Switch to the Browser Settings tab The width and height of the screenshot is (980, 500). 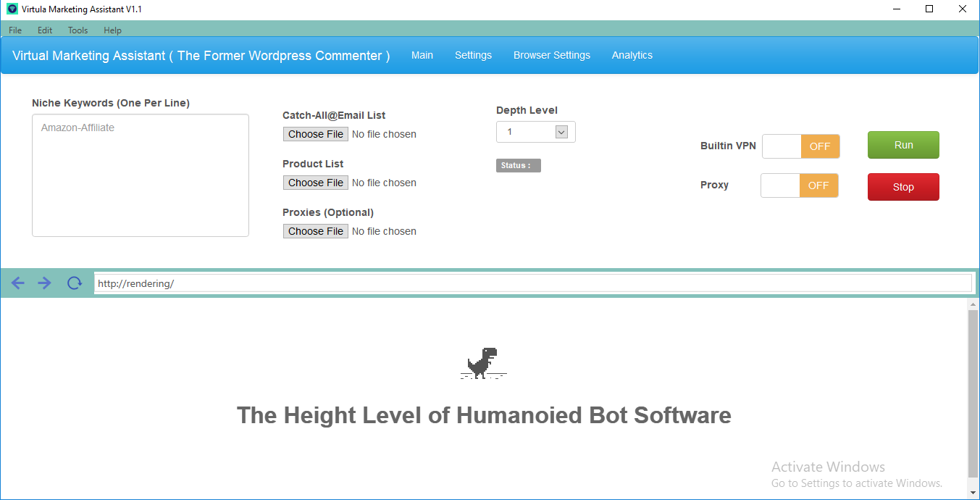(551, 55)
